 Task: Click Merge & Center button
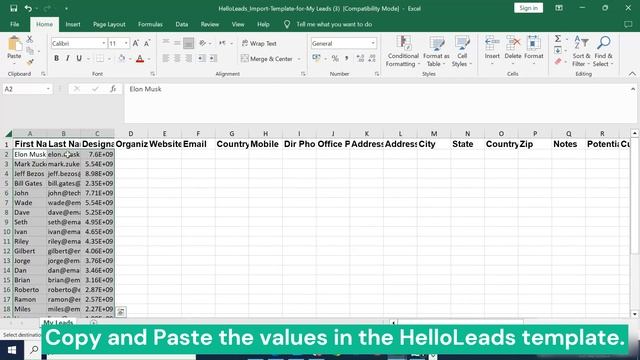pyautogui.click(x=267, y=59)
